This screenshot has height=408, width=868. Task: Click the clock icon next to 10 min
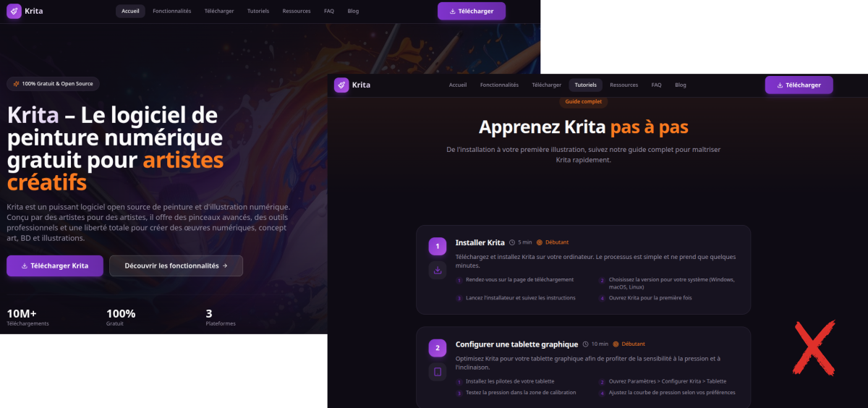click(586, 344)
